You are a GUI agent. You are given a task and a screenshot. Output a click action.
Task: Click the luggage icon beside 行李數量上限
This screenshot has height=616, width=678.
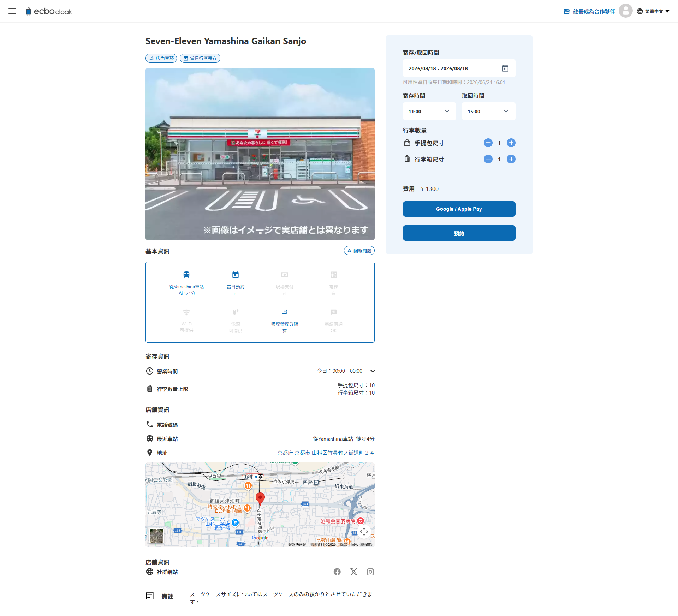(x=150, y=389)
